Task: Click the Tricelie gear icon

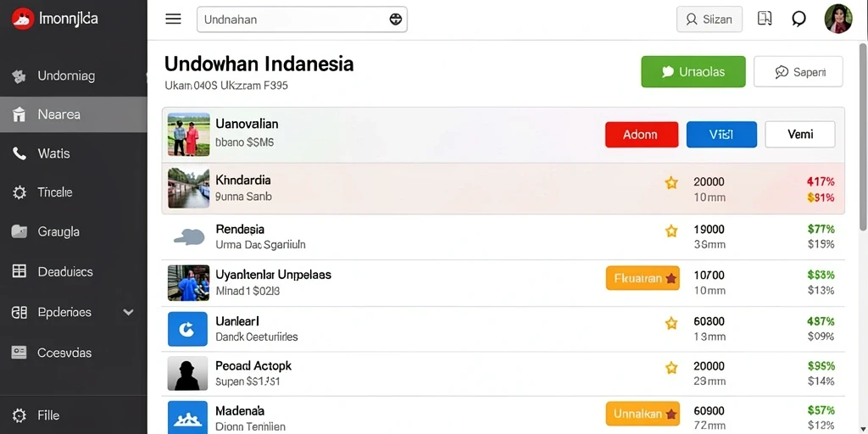Action: [x=19, y=192]
